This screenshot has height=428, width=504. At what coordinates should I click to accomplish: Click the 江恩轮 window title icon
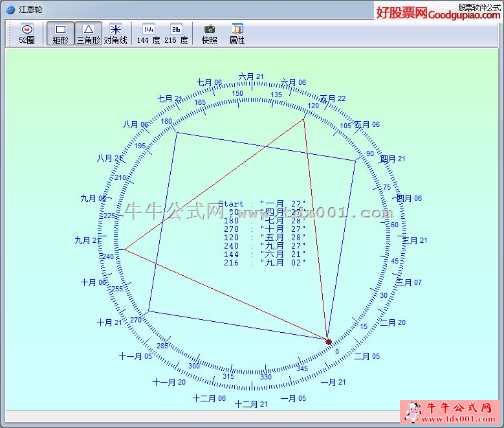point(10,10)
